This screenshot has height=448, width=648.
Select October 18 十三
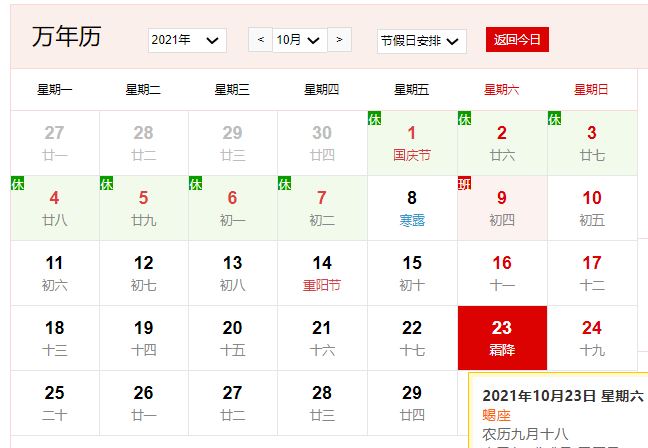pos(55,338)
